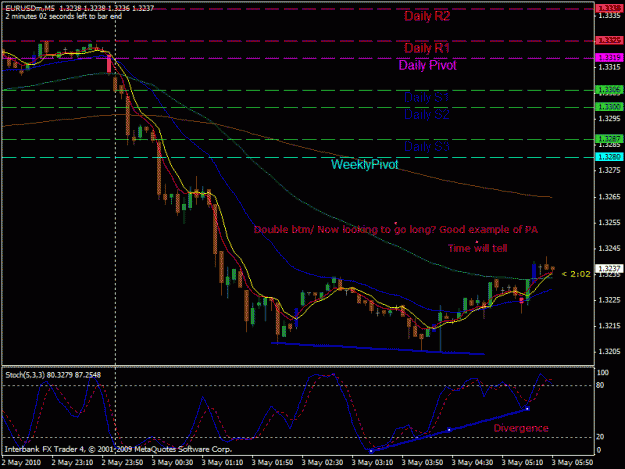Click the '2 May 23:10' time axis label
This screenshot has height=469, width=625.
72,463
